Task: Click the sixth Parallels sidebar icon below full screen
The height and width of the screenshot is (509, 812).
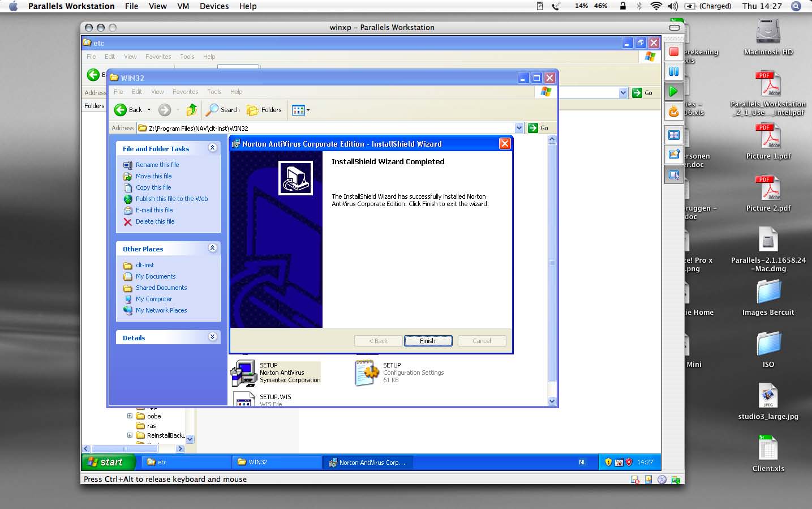Action: (673, 155)
